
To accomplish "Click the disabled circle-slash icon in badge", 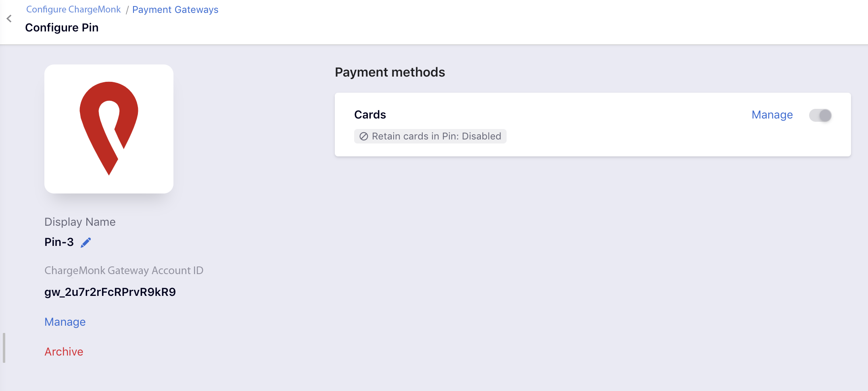I will pyautogui.click(x=363, y=136).
